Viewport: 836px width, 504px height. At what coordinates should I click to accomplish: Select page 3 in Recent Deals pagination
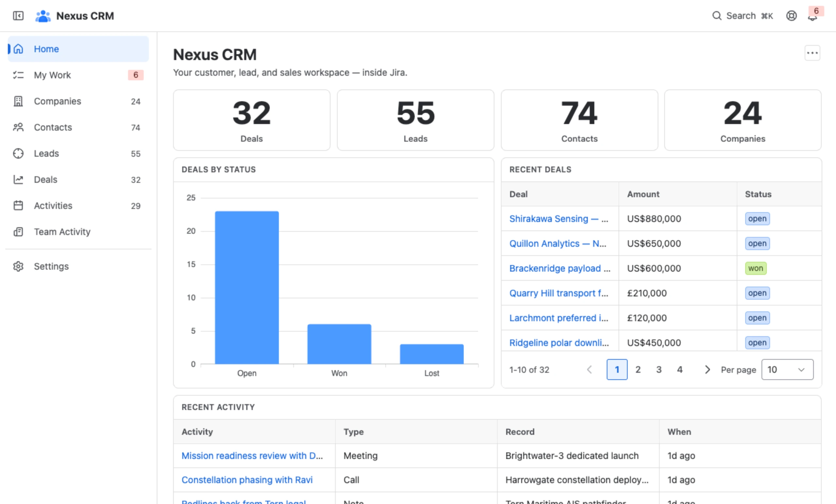click(x=659, y=370)
